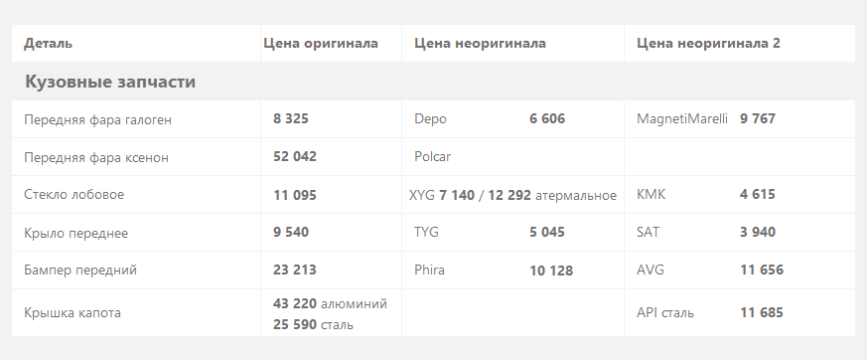Click the XYG атермальное price 12 292
This screenshot has width=868, height=362.
pos(509,195)
